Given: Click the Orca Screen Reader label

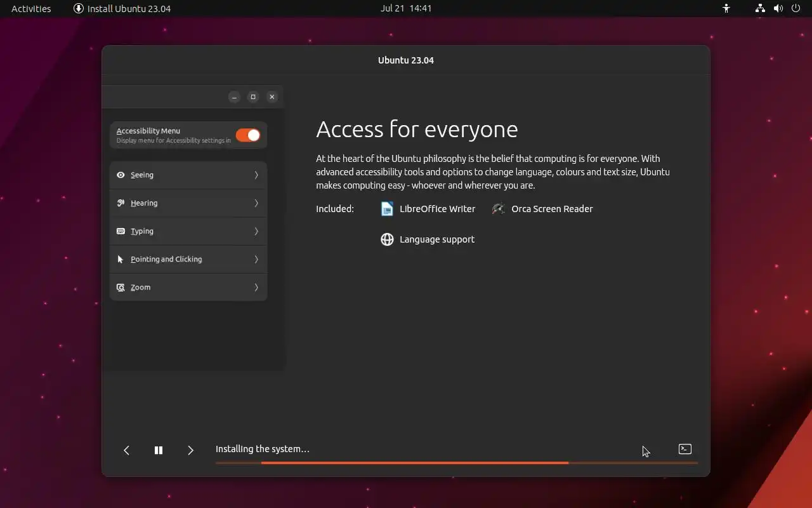Looking at the screenshot, I should coord(552,209).
